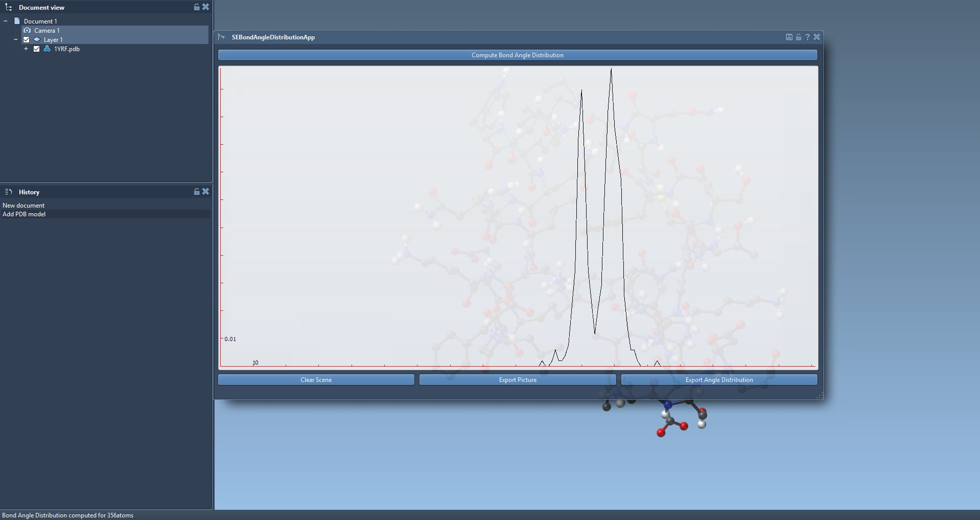980x520 pixels.
Task: Click the Document view panel lock icon
Action: click(197, 7)
